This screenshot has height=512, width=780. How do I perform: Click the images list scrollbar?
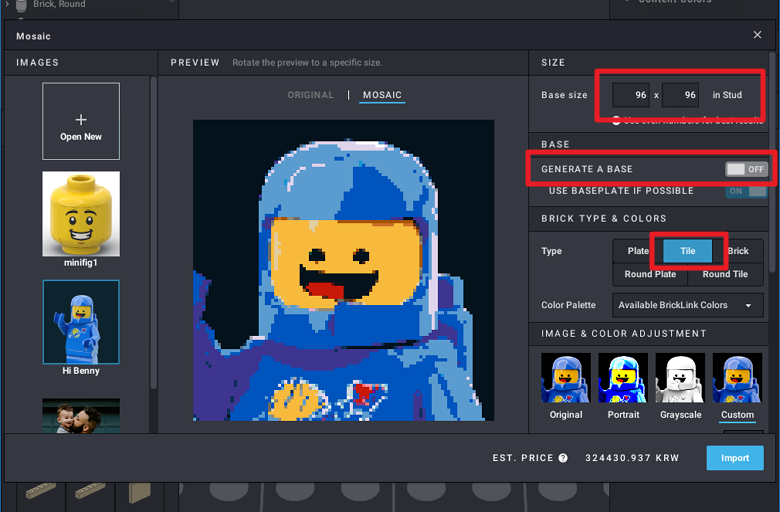pyautogui.click(x=154, y=232)
